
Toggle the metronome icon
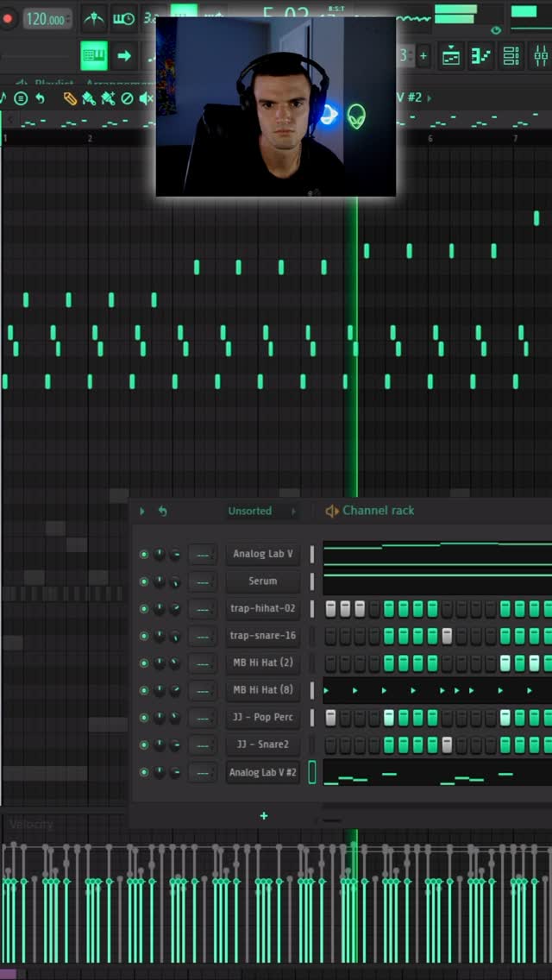tap(94, 18)
